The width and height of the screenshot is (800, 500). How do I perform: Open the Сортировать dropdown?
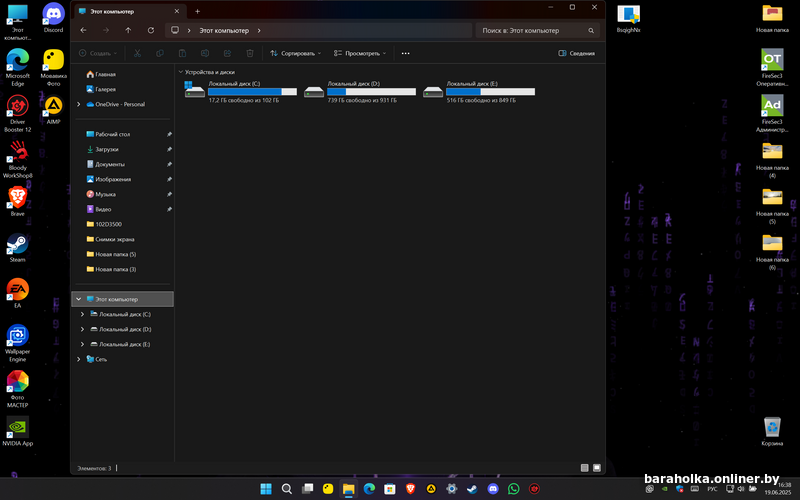[296, 53]
